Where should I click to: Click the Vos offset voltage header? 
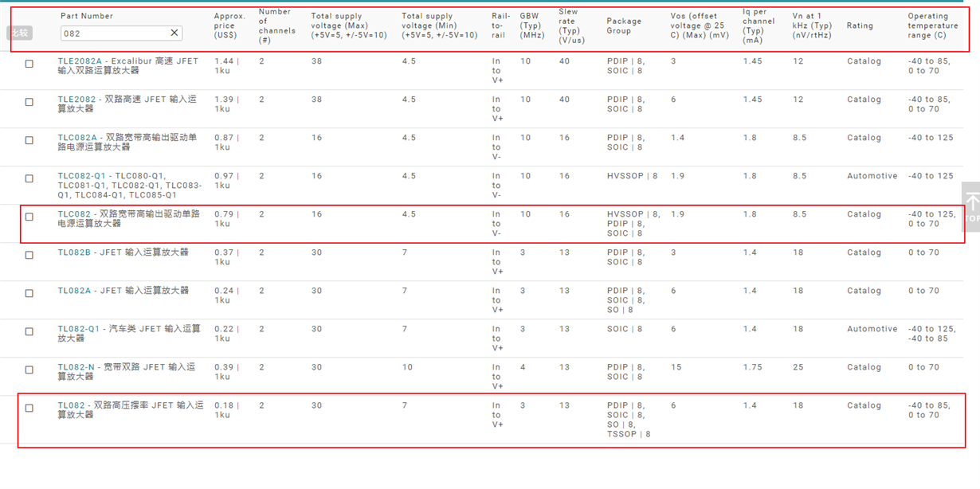[x=700, y=25]
